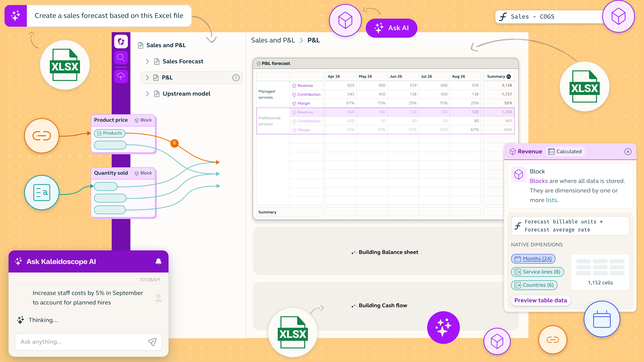Click the Forecast billable units formula box
The image size is (644, 362).
570,226
